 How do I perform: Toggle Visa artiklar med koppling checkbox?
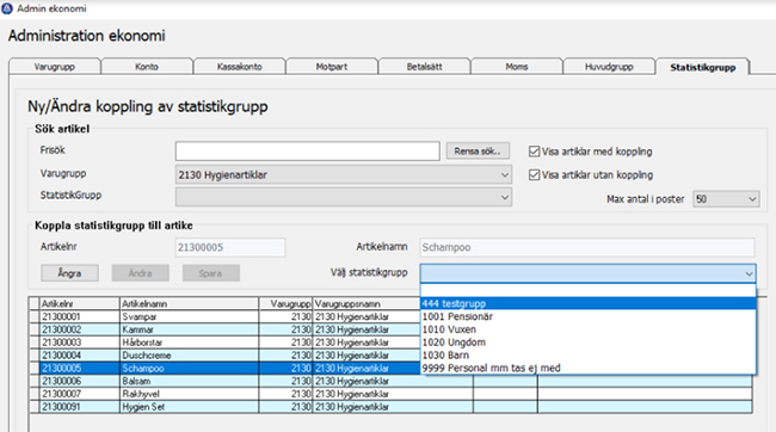click(534, 151)
